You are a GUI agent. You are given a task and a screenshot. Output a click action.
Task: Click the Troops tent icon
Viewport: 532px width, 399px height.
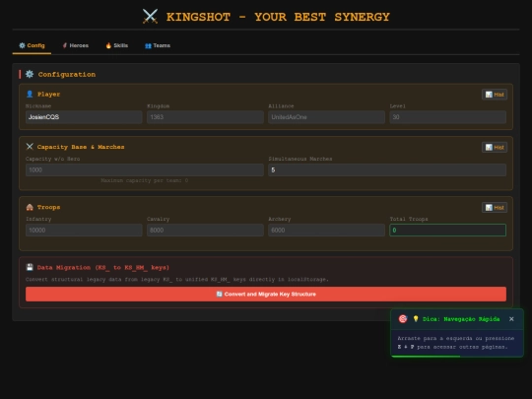pyautogui.click(x=30, y=207)
